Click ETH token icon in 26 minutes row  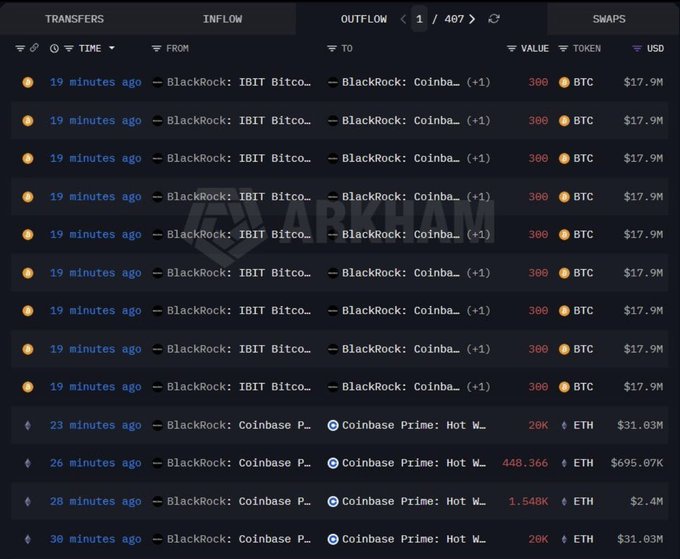pos(564,463)
